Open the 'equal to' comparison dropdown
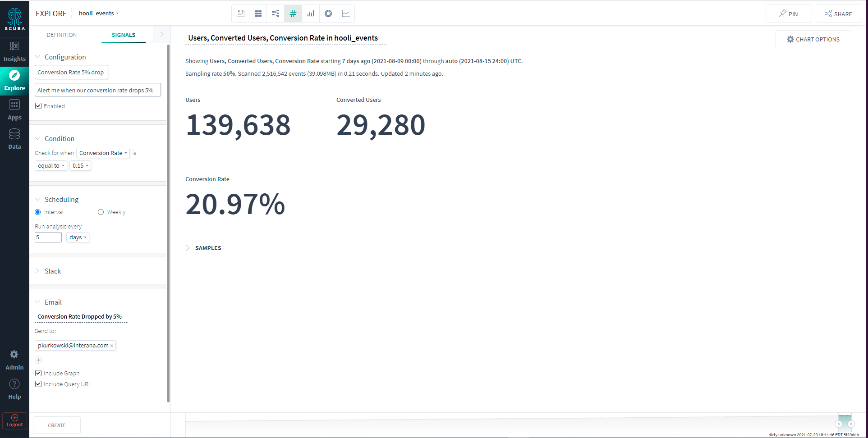Screen dimensions: 868x438 51,166
